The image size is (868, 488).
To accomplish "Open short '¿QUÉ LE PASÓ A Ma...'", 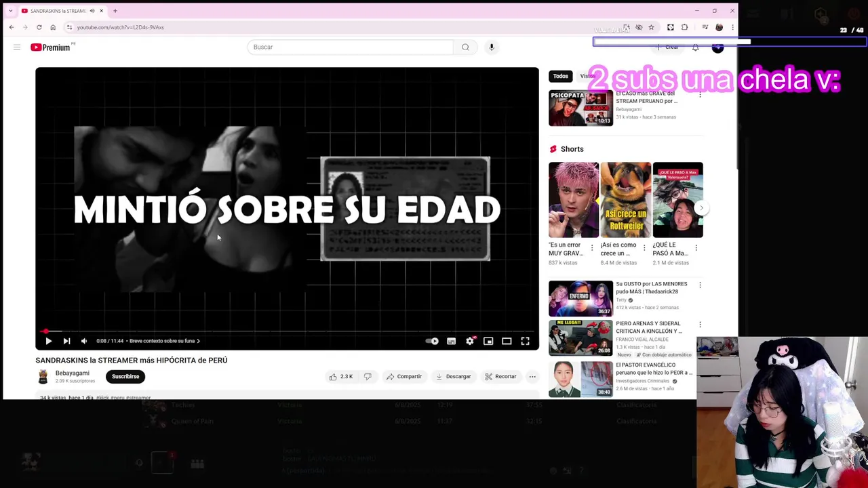I will [x=677, y=200].
